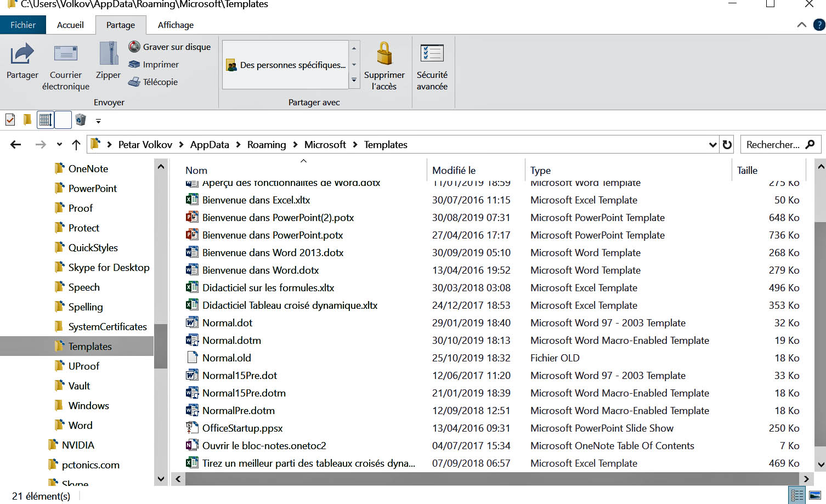Switch to details view in status bar
The image size is (826, 504).
click(797, 496)
